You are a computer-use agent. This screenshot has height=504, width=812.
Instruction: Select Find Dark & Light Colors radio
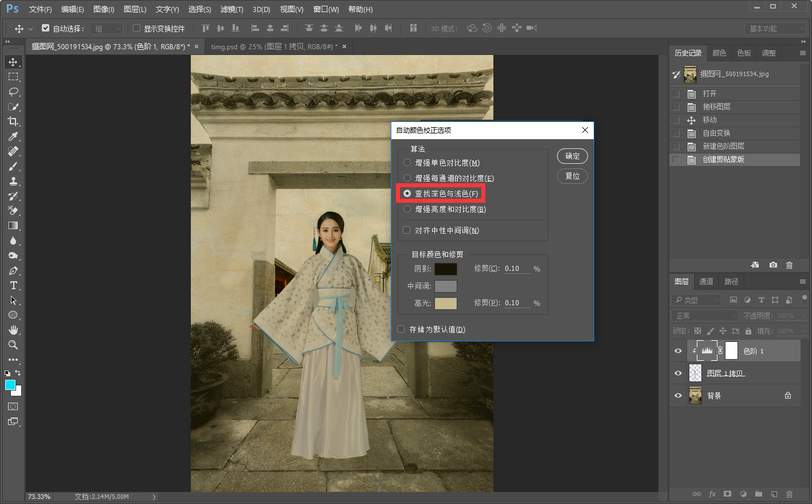click(x=407, y=194)
